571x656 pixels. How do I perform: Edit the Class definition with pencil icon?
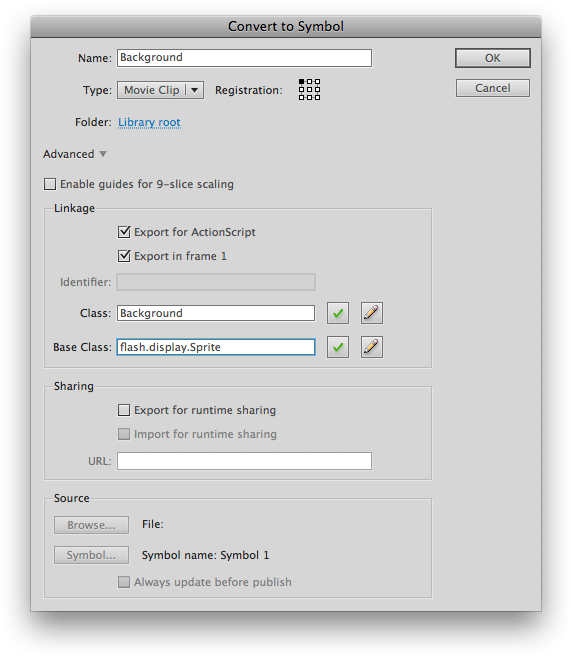(371, 313)
